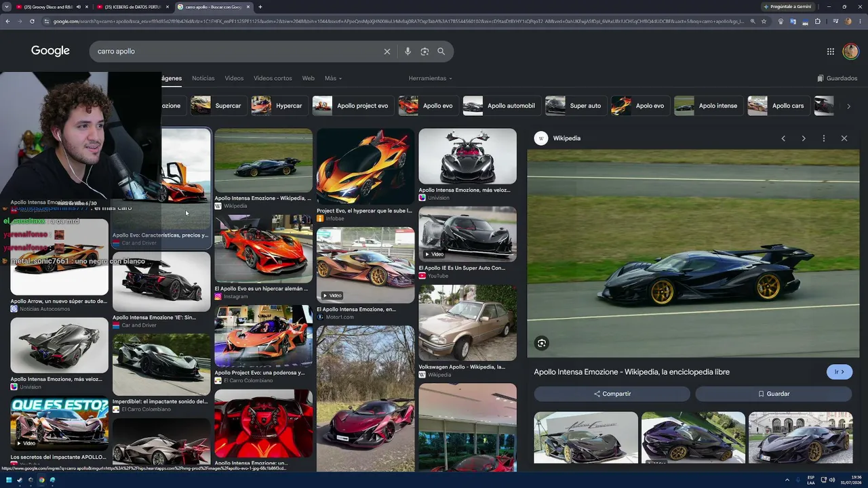Go to the Google logo homepage
Viewport: 868px width, 488px height.
click(x=50, y=51)
